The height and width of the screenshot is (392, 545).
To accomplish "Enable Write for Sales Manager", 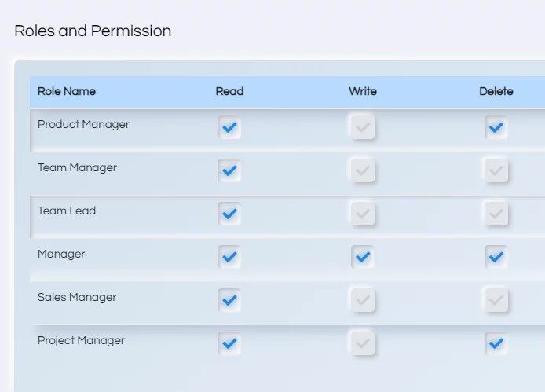I will (x=363, y=300).
